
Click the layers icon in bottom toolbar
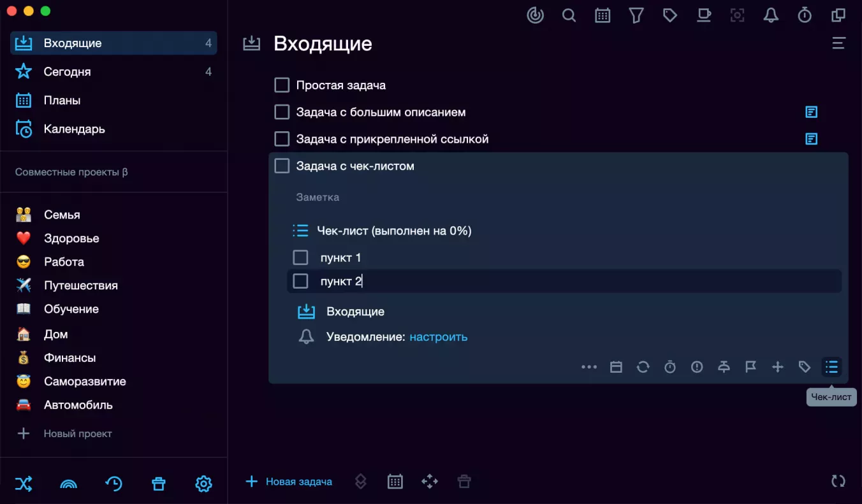tap(361, 482)
